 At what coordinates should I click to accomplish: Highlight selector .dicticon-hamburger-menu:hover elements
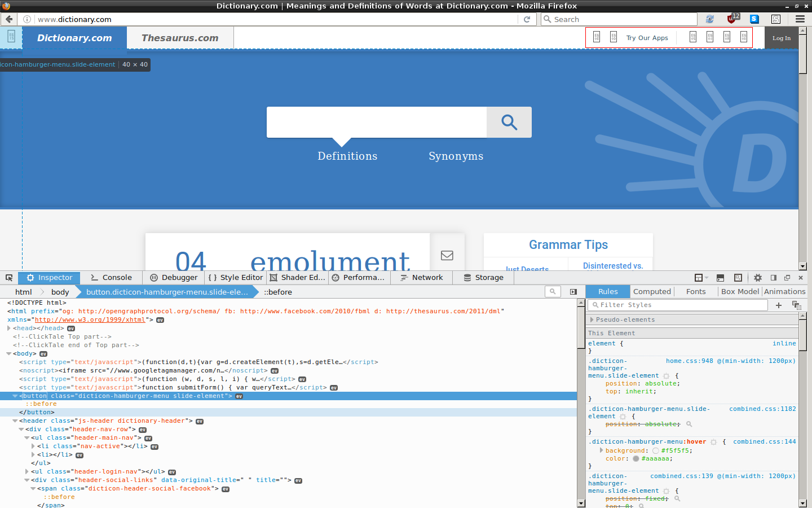point(713,442)
